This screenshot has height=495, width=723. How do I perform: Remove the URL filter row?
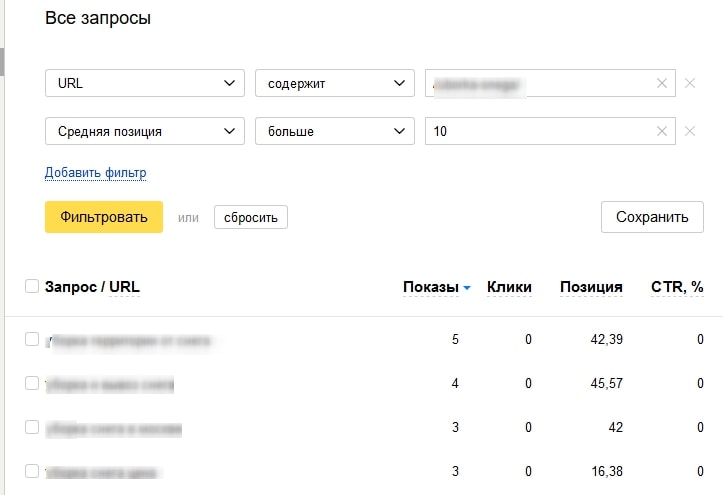point(689,84)
